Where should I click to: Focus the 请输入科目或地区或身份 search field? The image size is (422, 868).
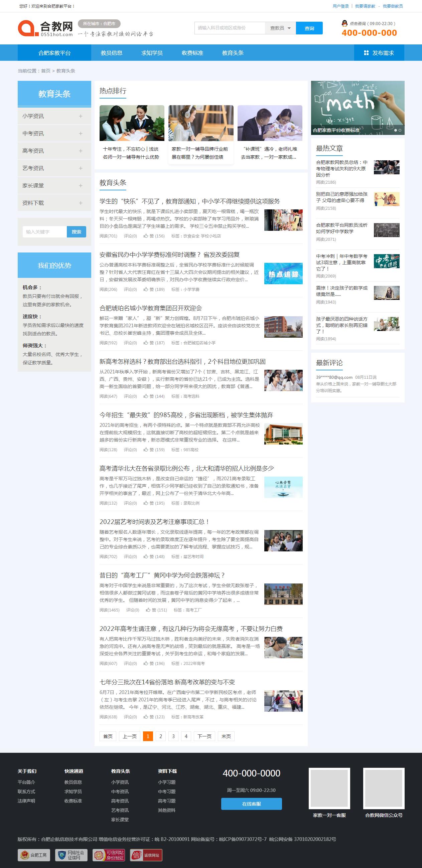coord(230,28)
